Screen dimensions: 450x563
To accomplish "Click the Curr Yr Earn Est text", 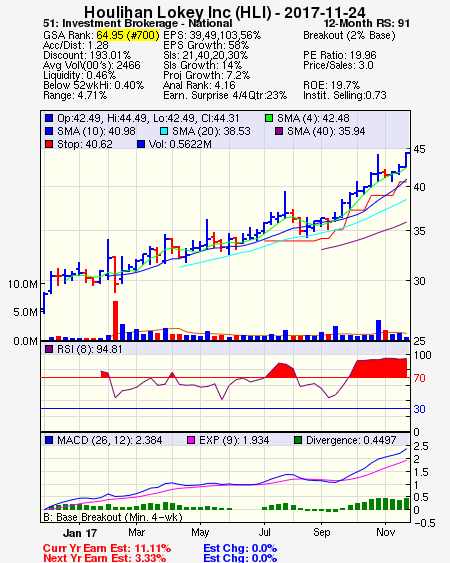I will tap(107, 548).
